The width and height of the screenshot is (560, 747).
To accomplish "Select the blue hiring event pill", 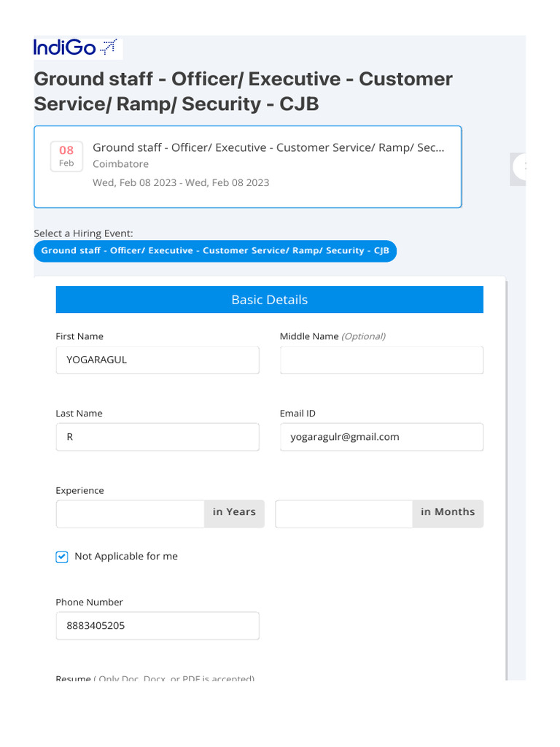I will coord(215,251).
